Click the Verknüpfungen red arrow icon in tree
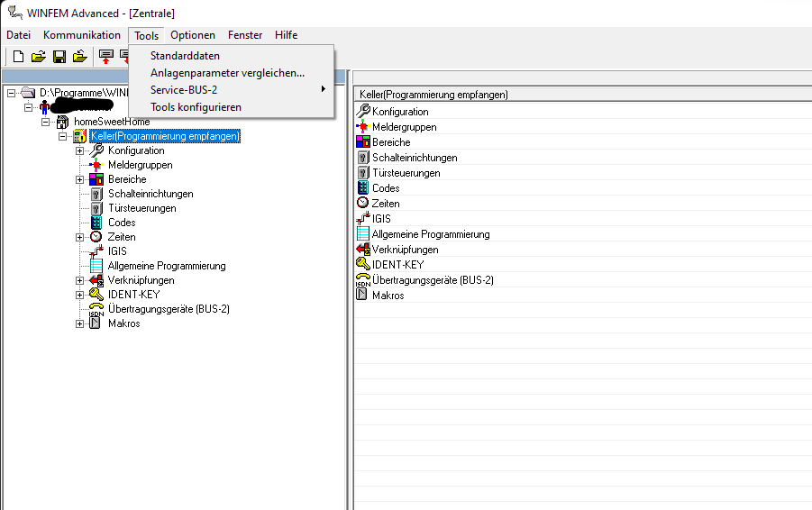Image resolution: width=812 pixels, height=510 pixels. click(x=96, y=280)
